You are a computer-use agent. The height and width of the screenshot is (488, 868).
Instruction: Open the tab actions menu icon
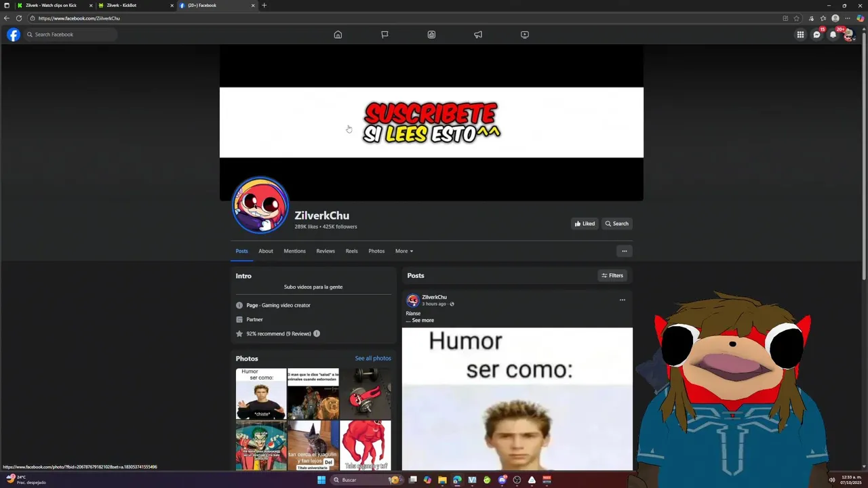7,5
